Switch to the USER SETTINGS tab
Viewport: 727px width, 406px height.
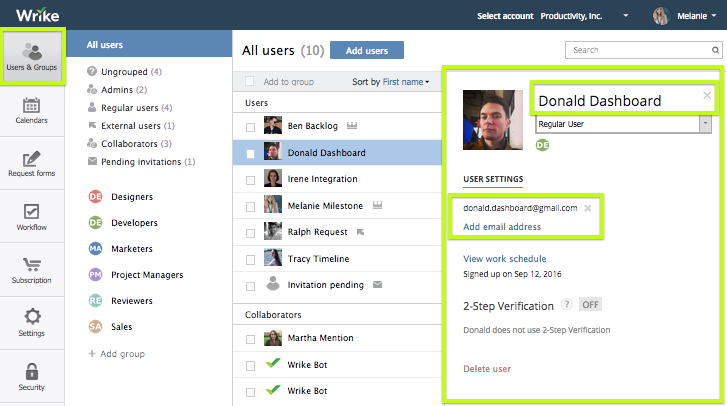coord(493,179)
